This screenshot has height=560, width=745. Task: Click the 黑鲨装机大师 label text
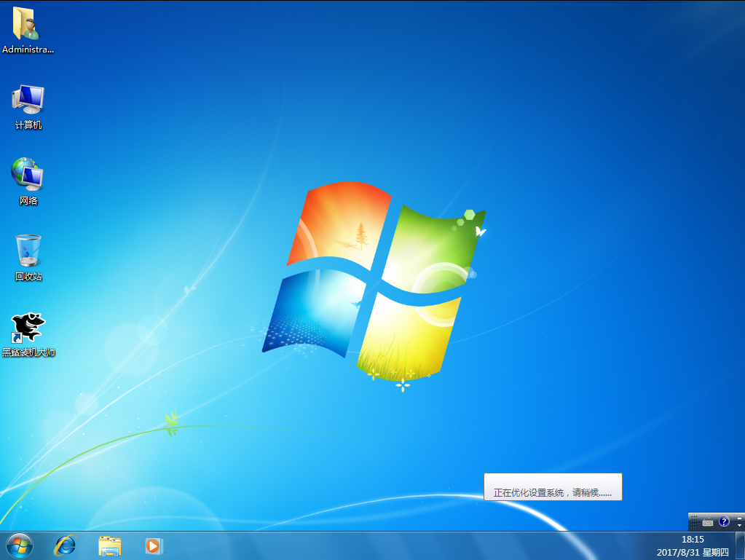(x=28, y=352)
